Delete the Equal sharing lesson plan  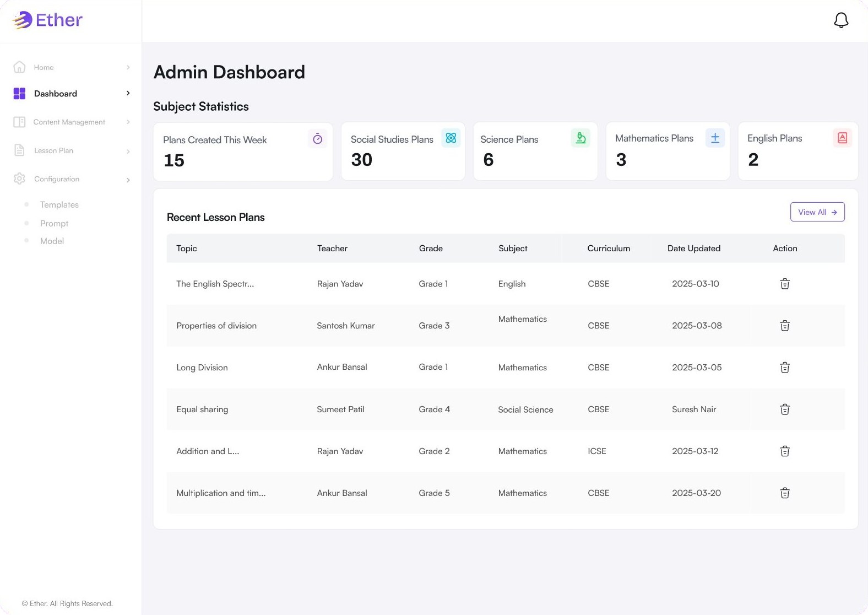[785, 409]
